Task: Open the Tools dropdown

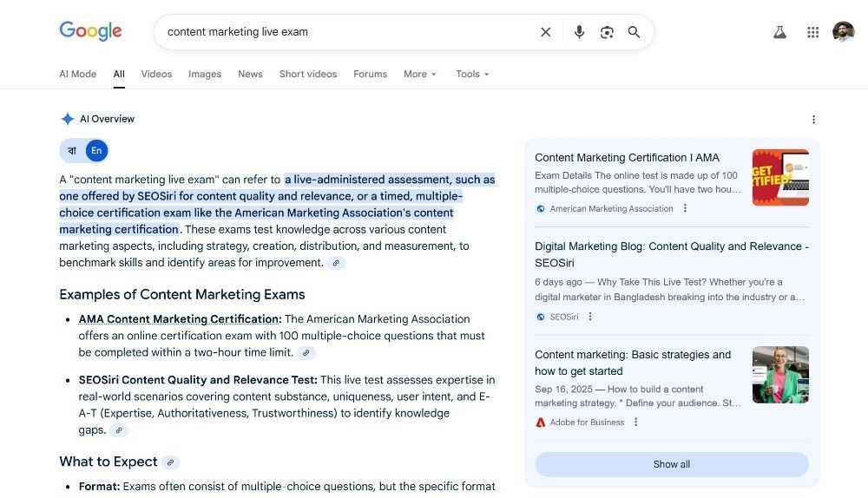Action: (473, 74)
